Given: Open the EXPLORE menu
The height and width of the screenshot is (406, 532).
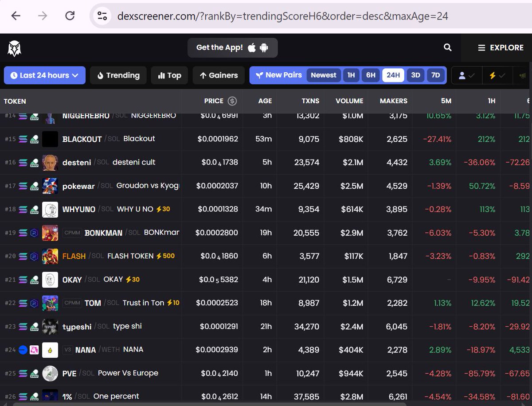Looking at the screenshot, I should click(x=501, y=48).
